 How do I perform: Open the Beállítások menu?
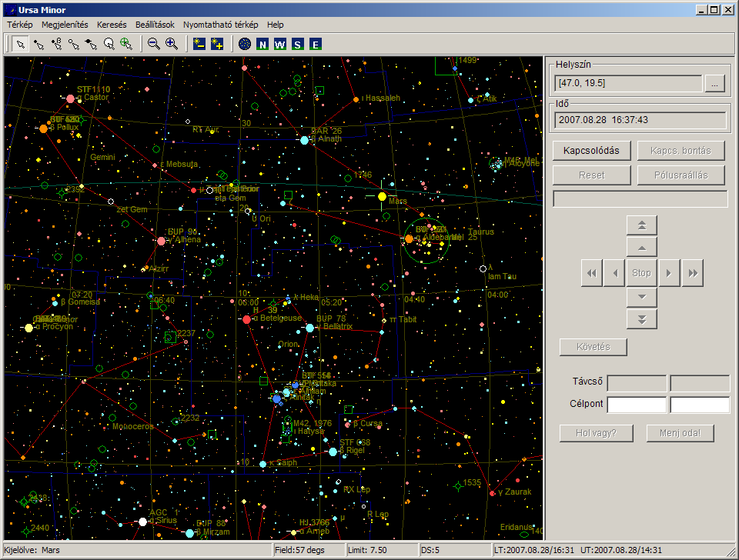point(155,25)
